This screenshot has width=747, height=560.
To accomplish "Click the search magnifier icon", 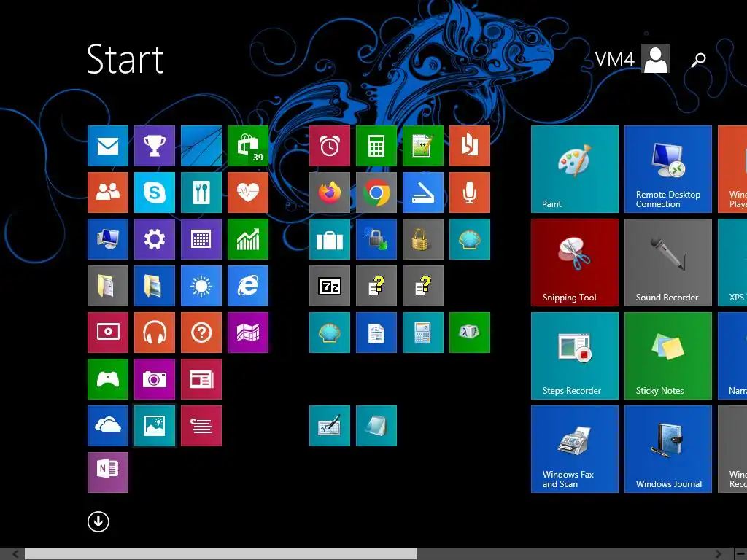I will click(x=698, y=60).
